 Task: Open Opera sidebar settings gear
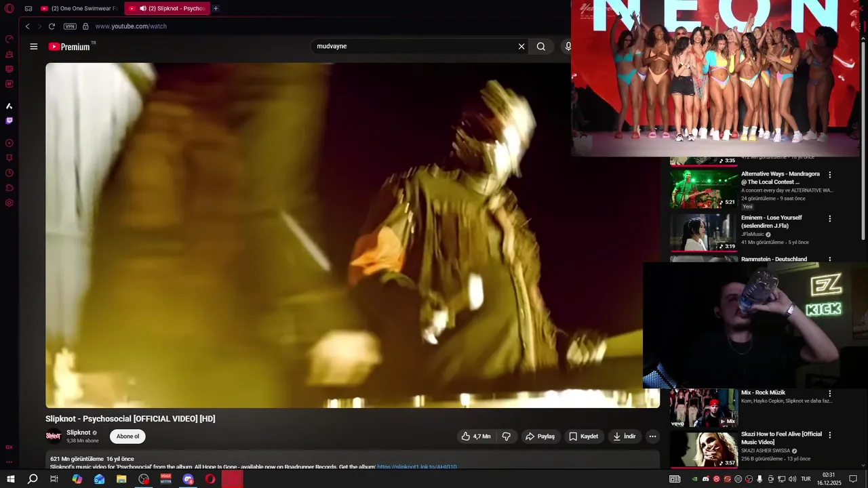(9, 203)
